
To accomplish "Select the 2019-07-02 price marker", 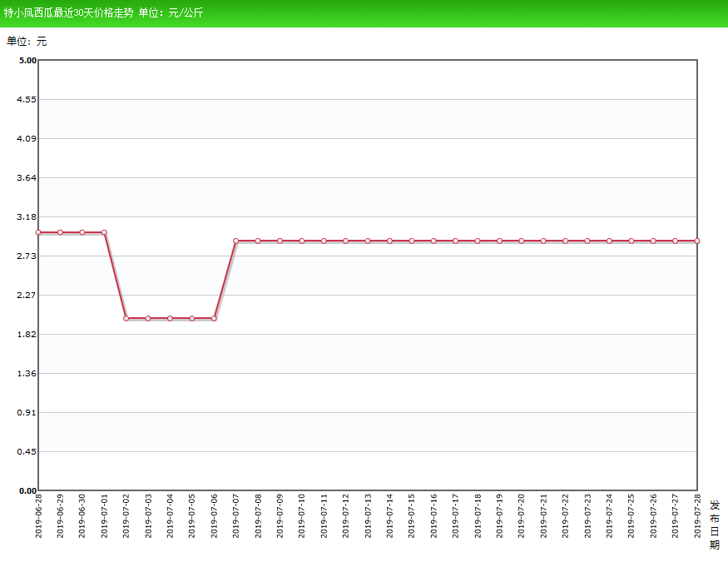I will pyautogui.click(x=126, y=319).
